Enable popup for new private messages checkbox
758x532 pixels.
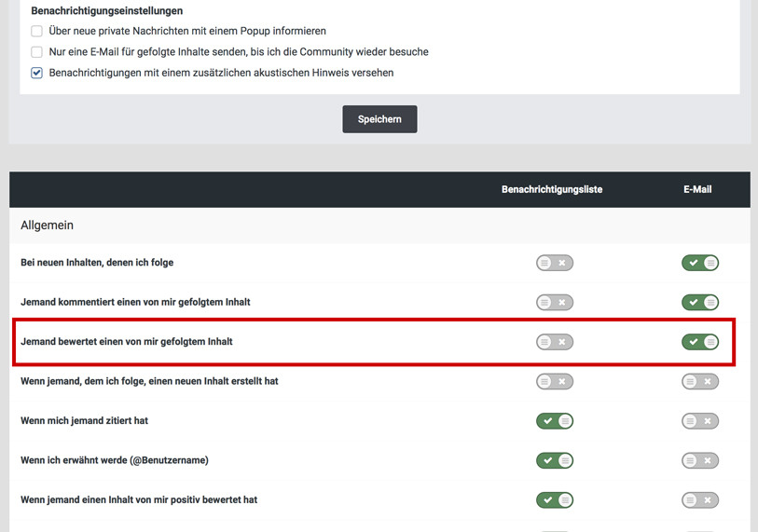point(37,32)
